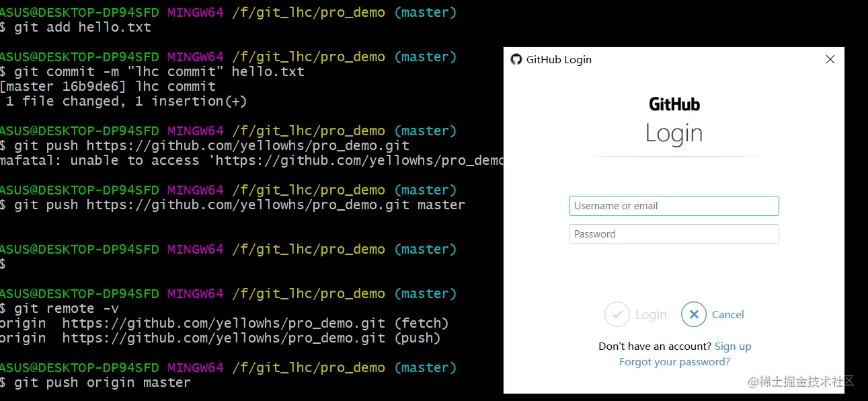Viewport: 868px width, 401px height.
Task: Click the 'GitHub Login' window title text
Action: point(559,59)
